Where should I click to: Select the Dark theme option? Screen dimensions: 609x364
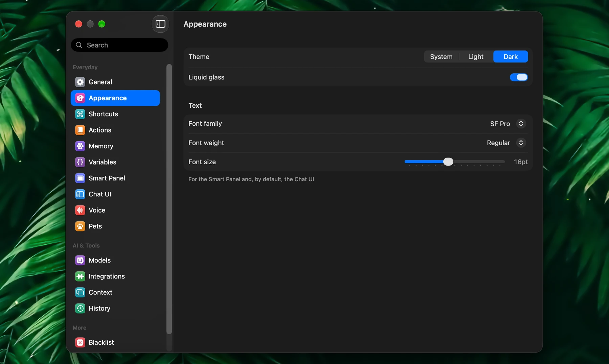[x=511, y=57]
